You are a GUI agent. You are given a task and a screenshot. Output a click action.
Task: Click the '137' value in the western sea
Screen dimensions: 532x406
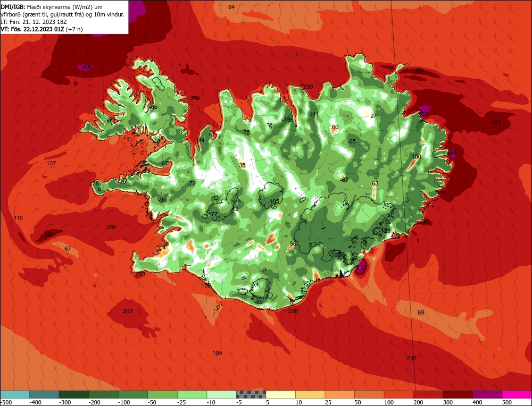pyautogui.click(x=51, y=163)
